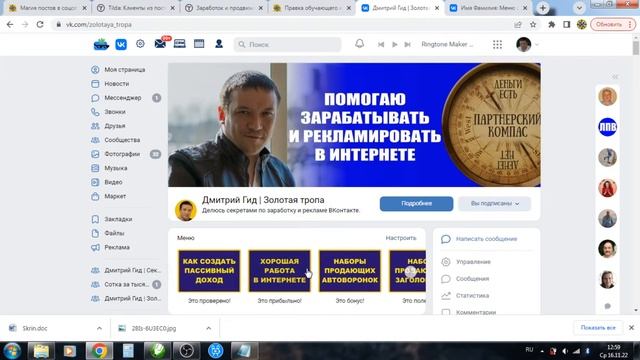
Task: Open a new Chrome tab
Action: point(543,8)
